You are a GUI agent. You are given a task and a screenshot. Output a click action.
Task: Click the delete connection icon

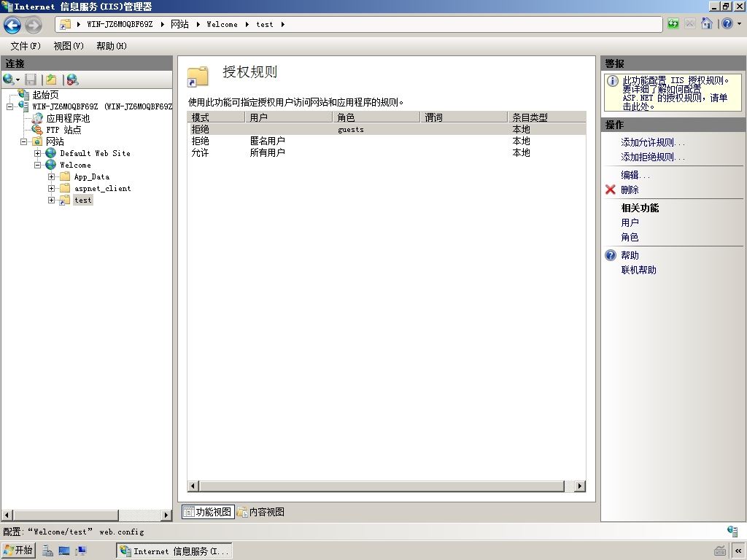[72, 79]
